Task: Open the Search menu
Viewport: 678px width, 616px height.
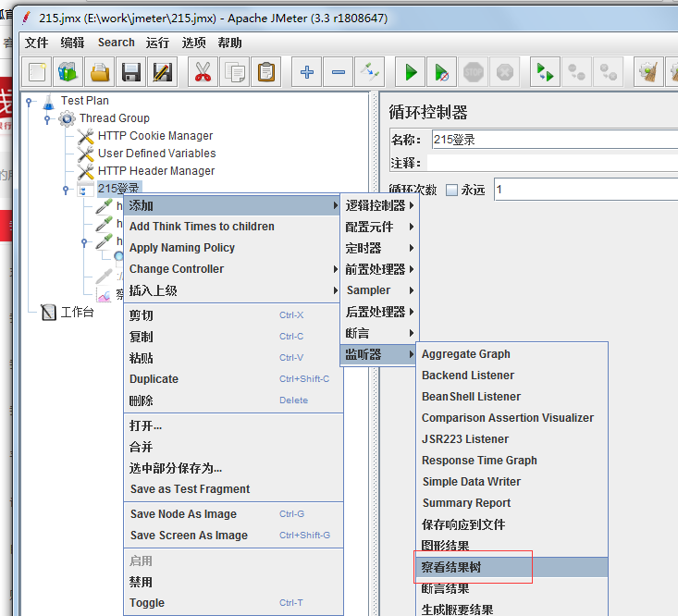Action: (x=116, y=43)
